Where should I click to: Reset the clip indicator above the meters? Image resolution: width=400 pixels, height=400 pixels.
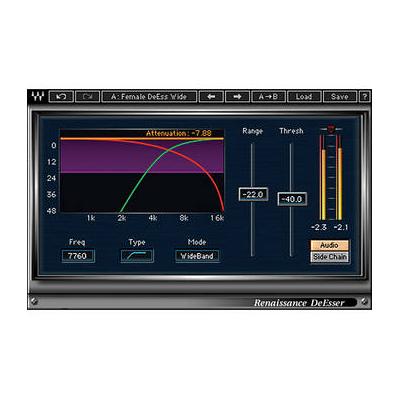coord(331,129)
